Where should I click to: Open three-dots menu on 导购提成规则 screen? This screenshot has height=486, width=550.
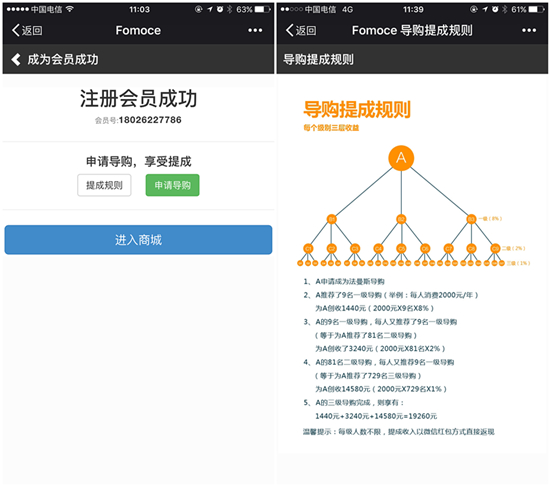coord(529,31)
